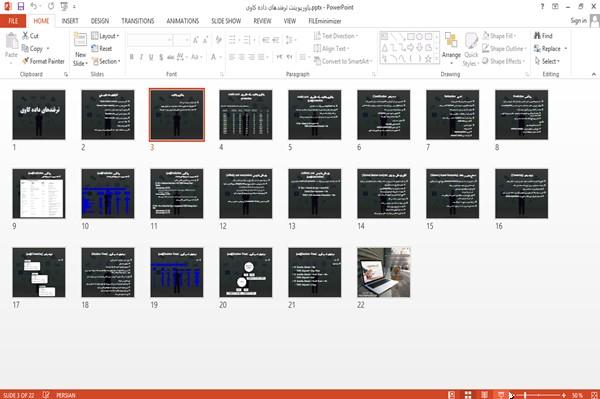Expand the Select dropdown in Editing

pyautogui.click(x=547, y=61)
